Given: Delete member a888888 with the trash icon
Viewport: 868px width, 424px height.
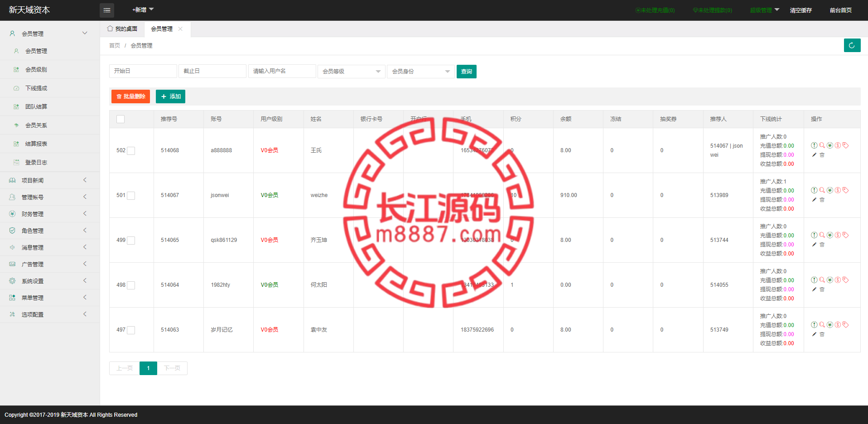Looking at the screenshot, I should tap(822, 155).
